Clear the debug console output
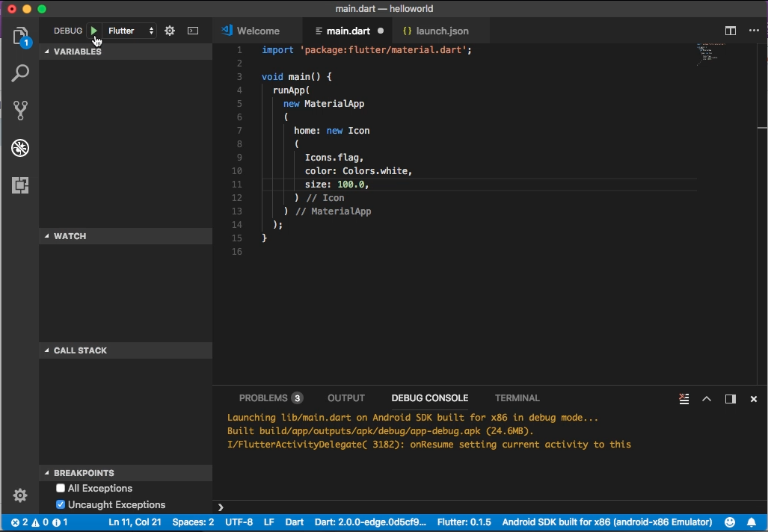Image resolution: width=768 pixels, height=532 pixels. 684,398
